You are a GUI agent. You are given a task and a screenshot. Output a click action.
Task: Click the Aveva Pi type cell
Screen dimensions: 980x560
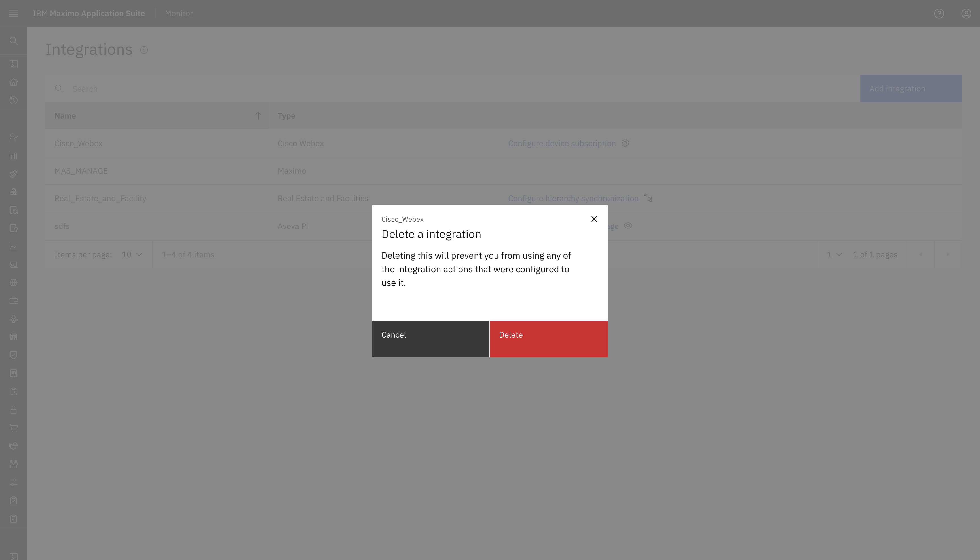tap(293, 226)
